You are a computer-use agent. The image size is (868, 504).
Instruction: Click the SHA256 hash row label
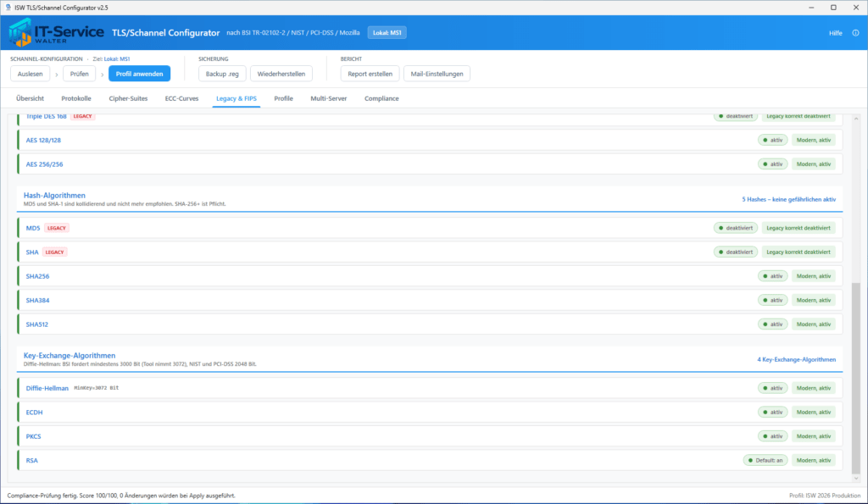pyautogui.click(x=37, y=276)
